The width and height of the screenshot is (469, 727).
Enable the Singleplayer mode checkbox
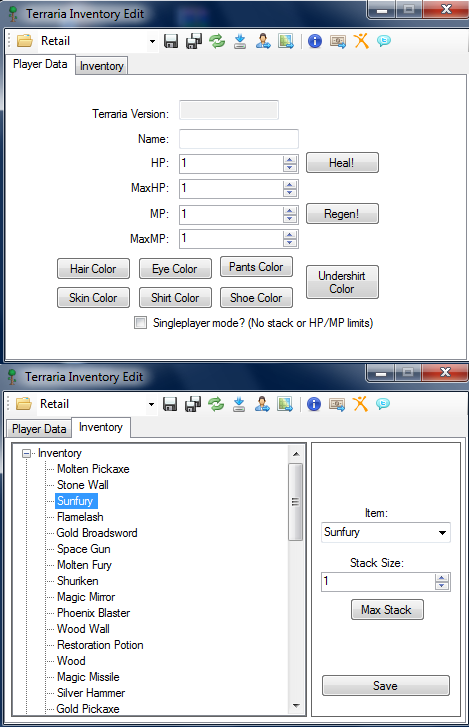[140, 322]
